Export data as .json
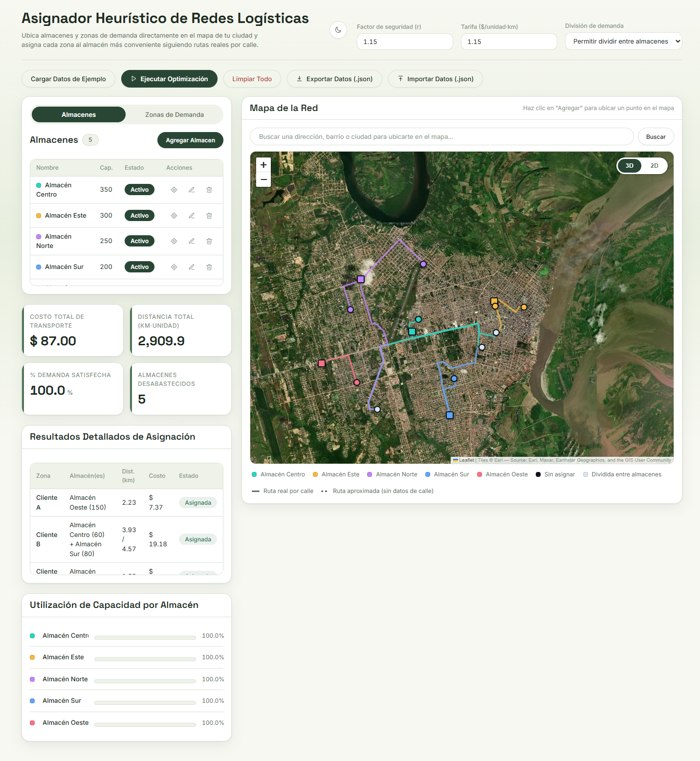The image size is (700, 761). pyautogui.click(x=335, y=79)
